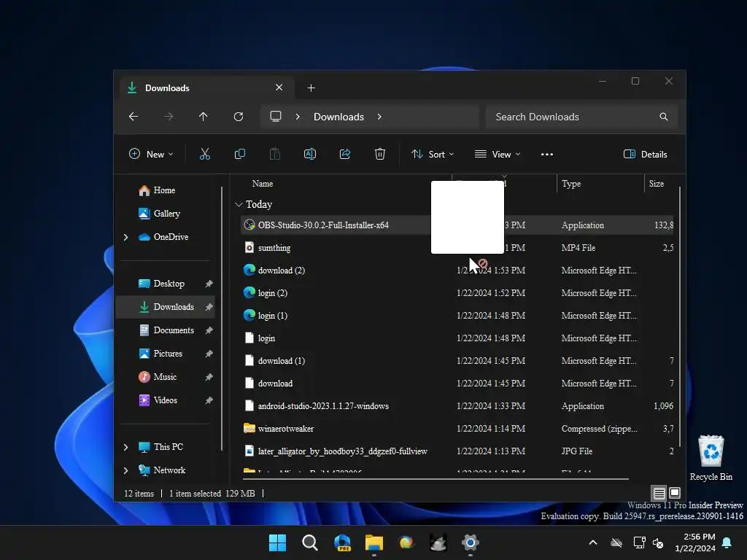Click the taskbar clock showing 2:56 PM
Screen dimensions: 747x560
tap(695, 542)
